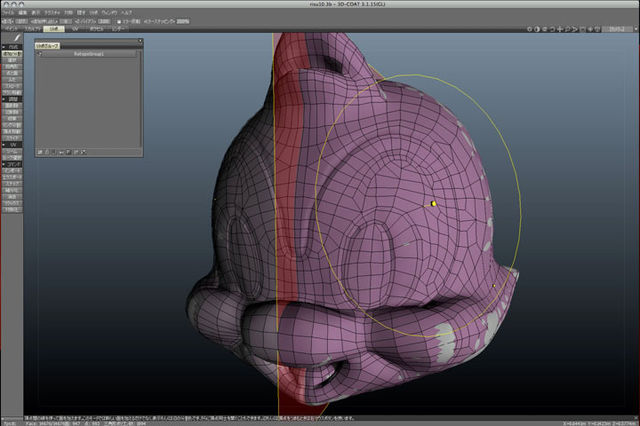Open the ヘルプ (Help) menu

point(126,12)
